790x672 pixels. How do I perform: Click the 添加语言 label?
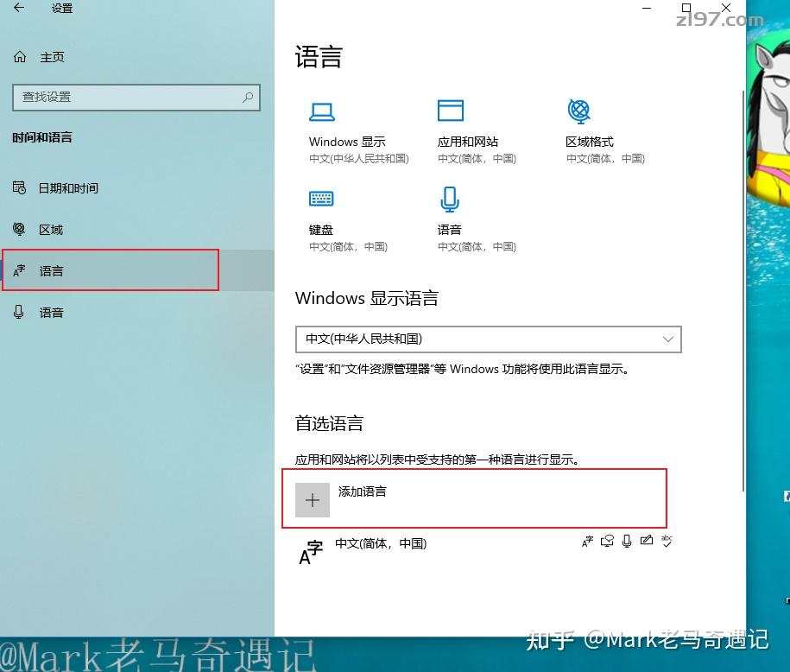point(363,491)
